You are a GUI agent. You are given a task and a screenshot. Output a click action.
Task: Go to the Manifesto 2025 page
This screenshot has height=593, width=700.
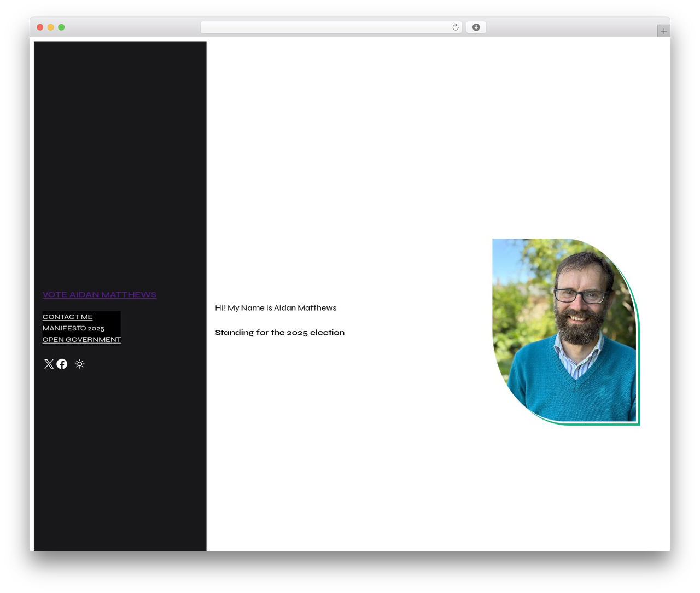click(x=73, y=328)
